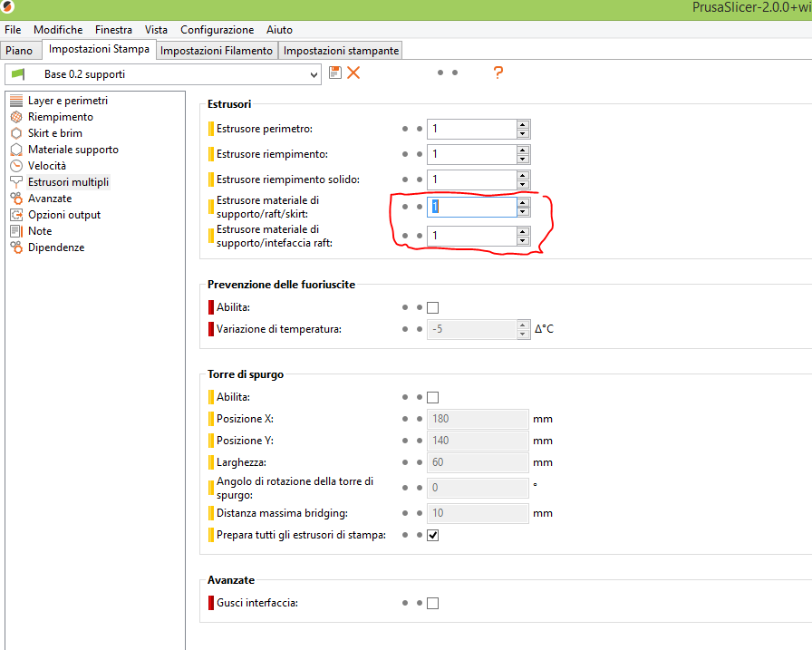Image resolution: width=812 pixels, height=650 pixels.
Task: Select the Riempimento infill icon
Action: pos(16,117)
